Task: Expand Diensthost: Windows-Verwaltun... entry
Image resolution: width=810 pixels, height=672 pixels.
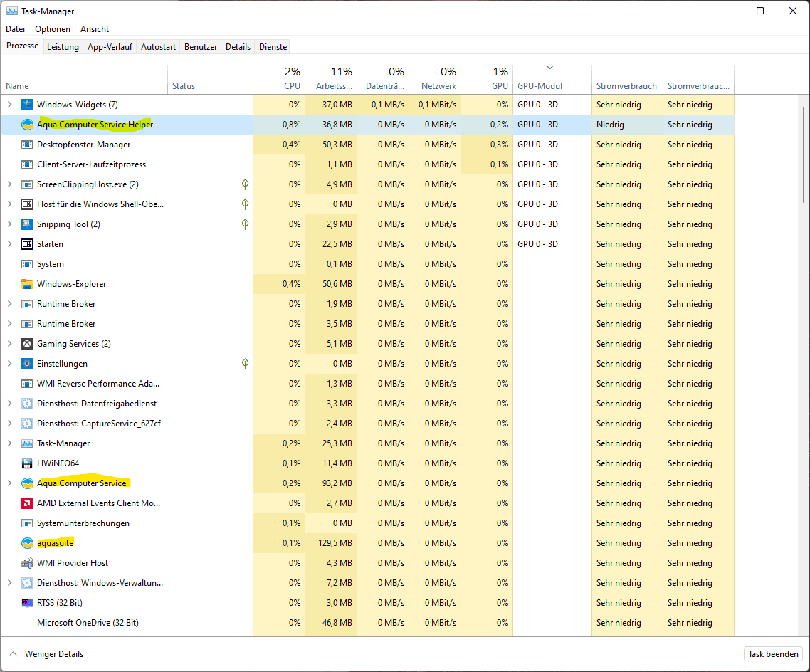Action: [x=10, y=583]
